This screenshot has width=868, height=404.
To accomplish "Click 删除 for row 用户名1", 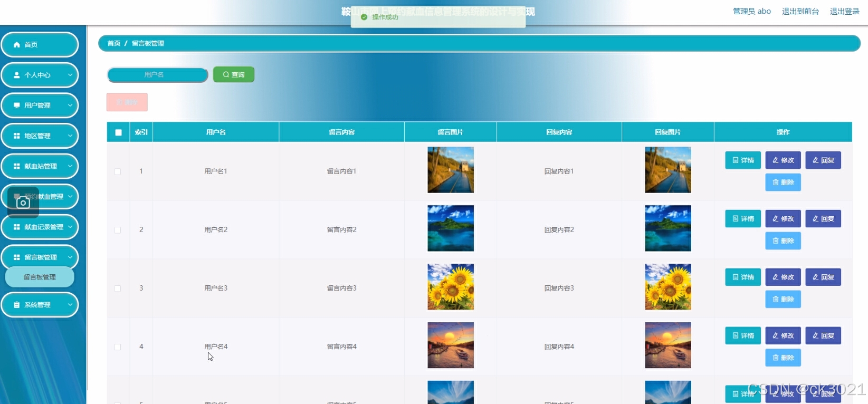I will click(x=783, y=182).
